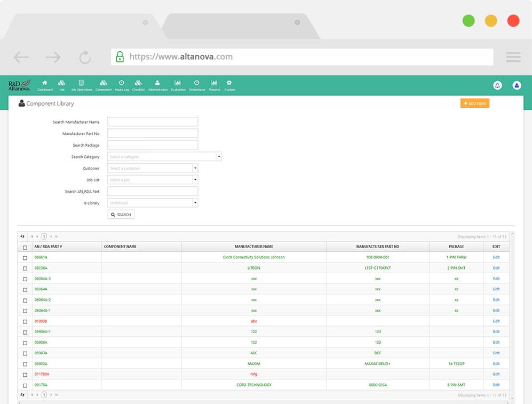Sort by the PACKAGE column header
Viewport: 532px width, 404px height.
coord(456,247)
